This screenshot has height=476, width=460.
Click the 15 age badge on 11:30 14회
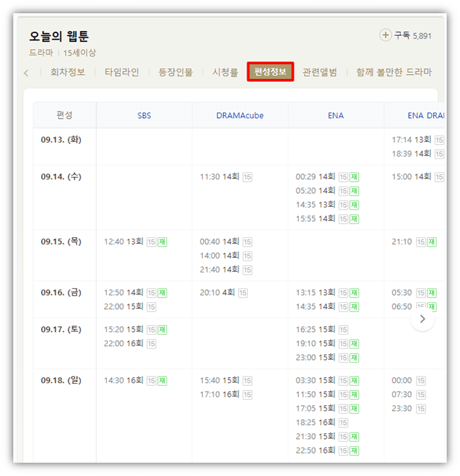pos(247,177)
